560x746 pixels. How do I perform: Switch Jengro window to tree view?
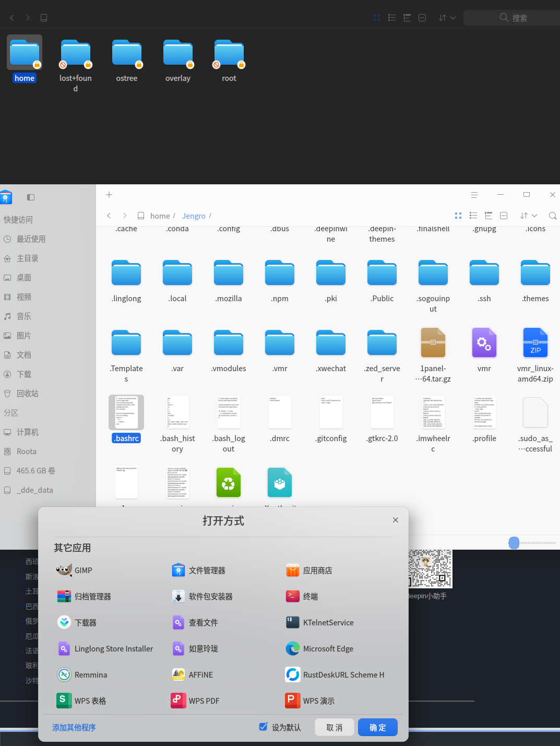tap(488, 216)
